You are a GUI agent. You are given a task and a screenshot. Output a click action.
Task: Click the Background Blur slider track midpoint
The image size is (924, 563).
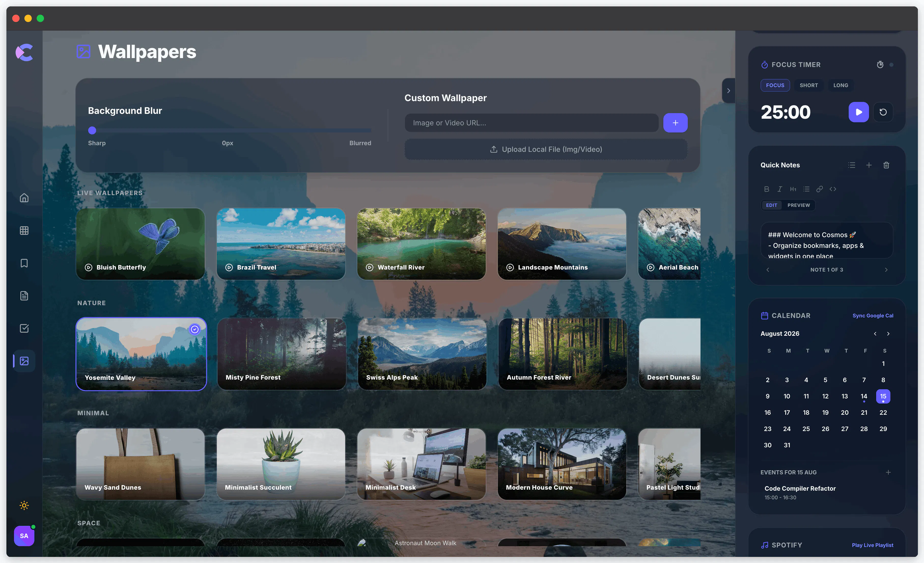coord(230,131)
